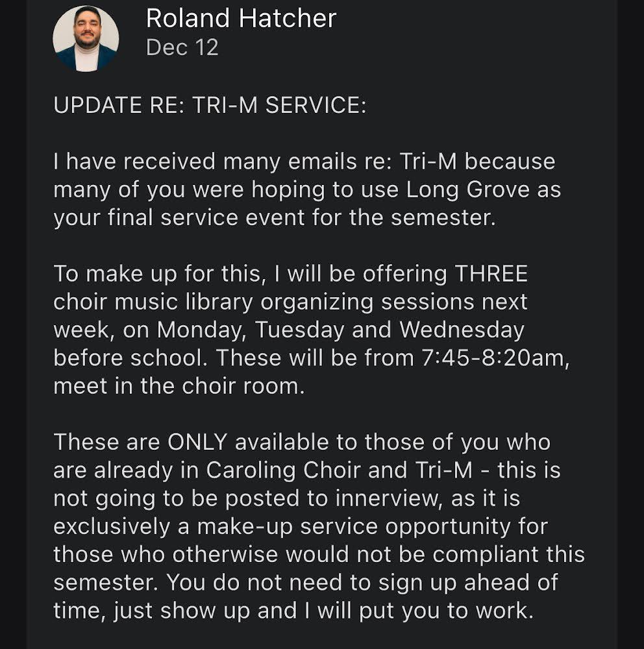Select the heading UPDATE RE: TRI-M SERVICE
The height and width of the screenshot is (649, 644).
[x=210, y=105]
